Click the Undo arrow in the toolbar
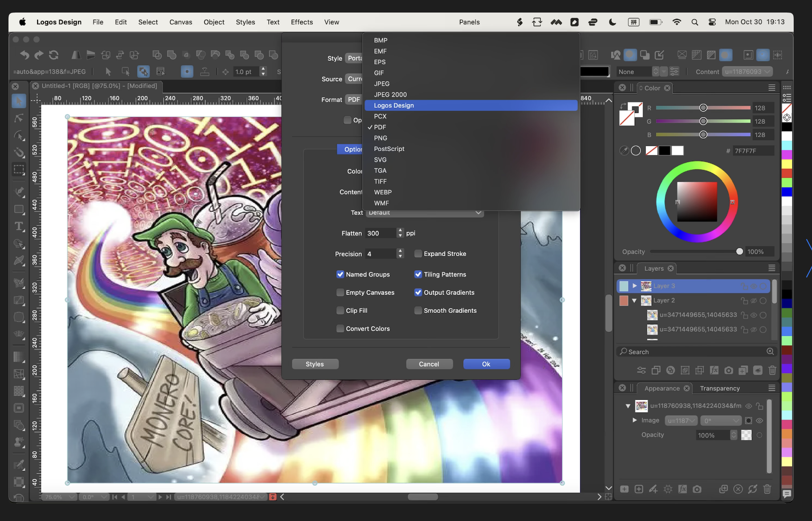 click(x=25, y=55)
